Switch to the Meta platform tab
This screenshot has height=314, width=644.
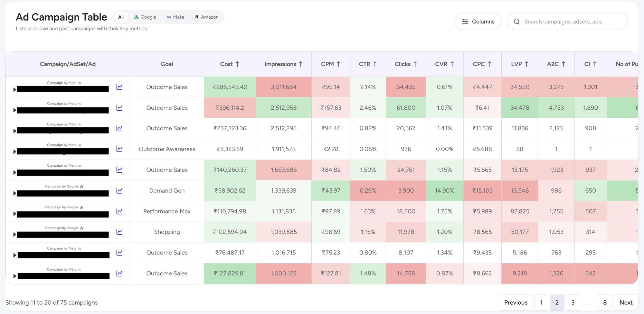coord(175,17)
